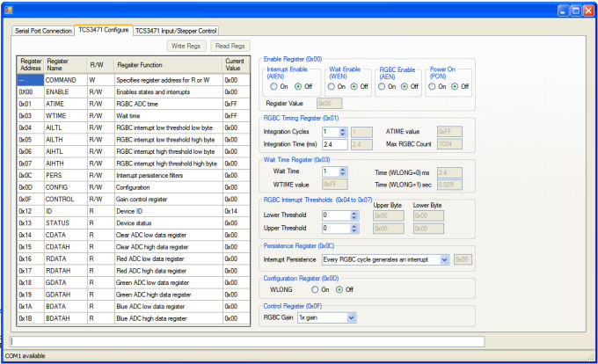598x364 pixels.
Task: Click the Lower Threshold value field
Action: click(x=336, y=215)
